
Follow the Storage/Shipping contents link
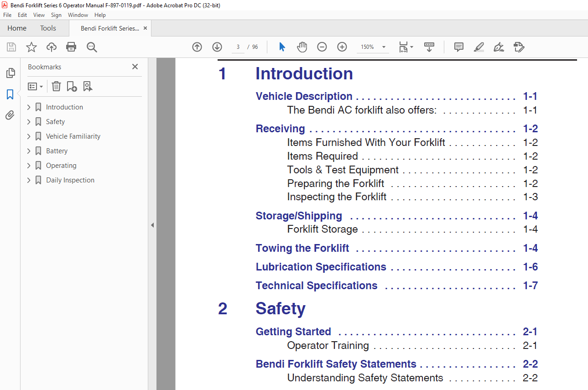299,216
